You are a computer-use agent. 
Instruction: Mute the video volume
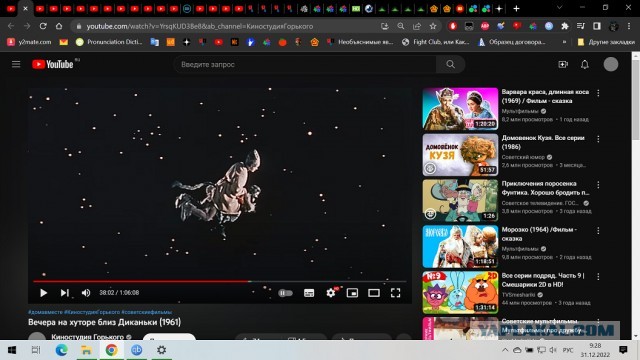pos(86,293)
